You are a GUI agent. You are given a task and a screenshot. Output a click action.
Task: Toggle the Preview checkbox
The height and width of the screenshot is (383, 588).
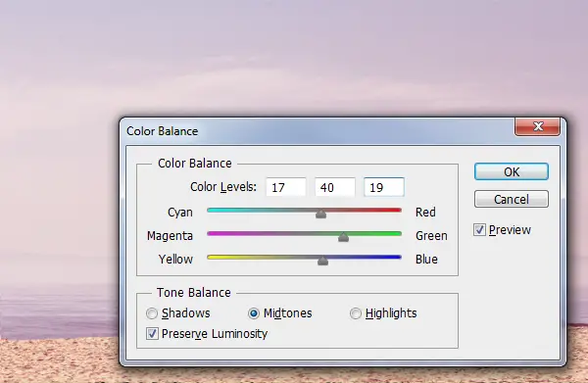(479, 230)
